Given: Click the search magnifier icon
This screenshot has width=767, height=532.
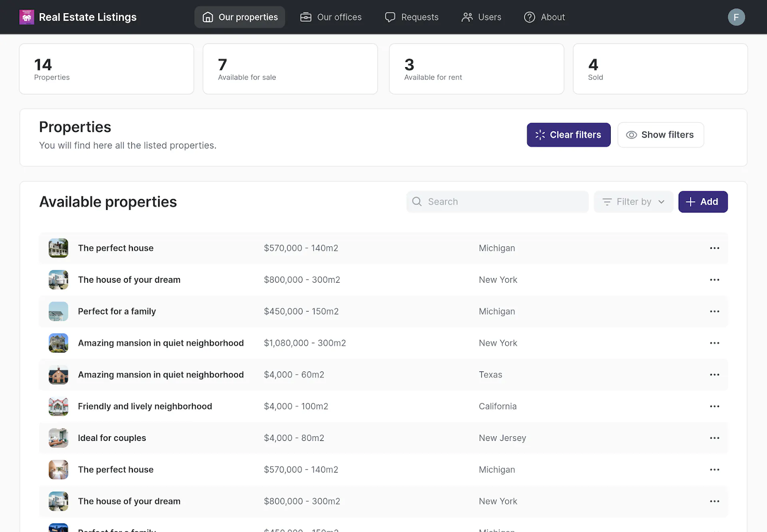Looking at the screenshot, I should tap(417, 201).
